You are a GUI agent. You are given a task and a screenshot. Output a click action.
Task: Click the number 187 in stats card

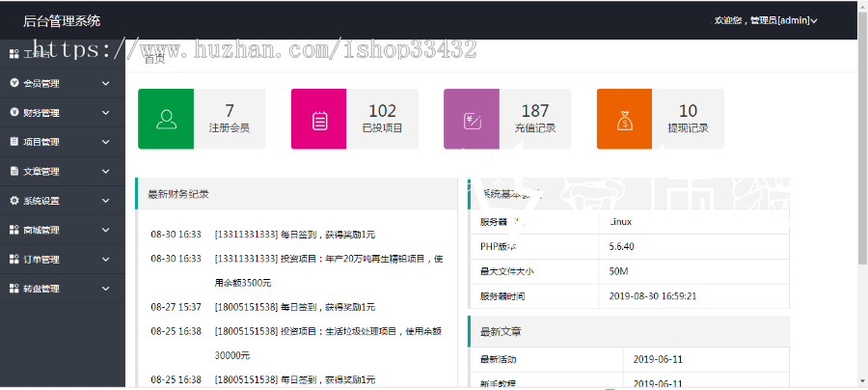(534, 111)
